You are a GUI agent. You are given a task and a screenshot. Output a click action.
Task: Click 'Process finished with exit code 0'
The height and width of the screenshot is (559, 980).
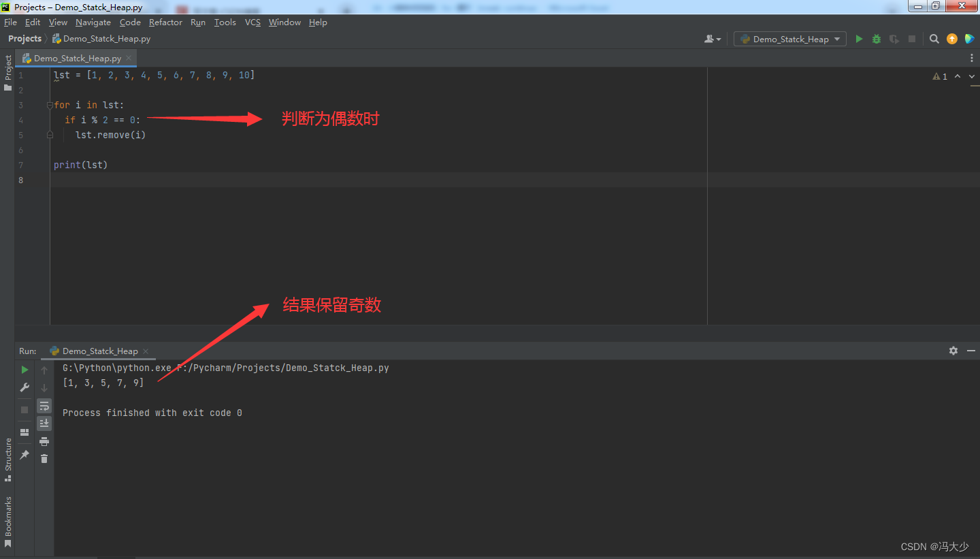[152, 413]
